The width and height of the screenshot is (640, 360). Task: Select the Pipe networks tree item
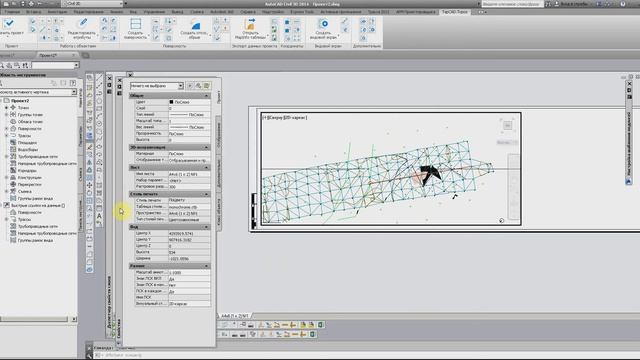point(38,157)
